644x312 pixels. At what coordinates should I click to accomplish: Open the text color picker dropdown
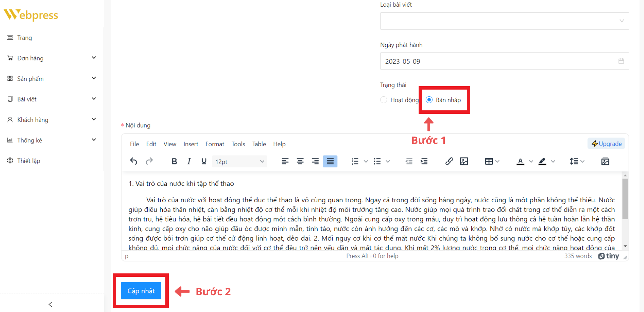coord(531,161)
